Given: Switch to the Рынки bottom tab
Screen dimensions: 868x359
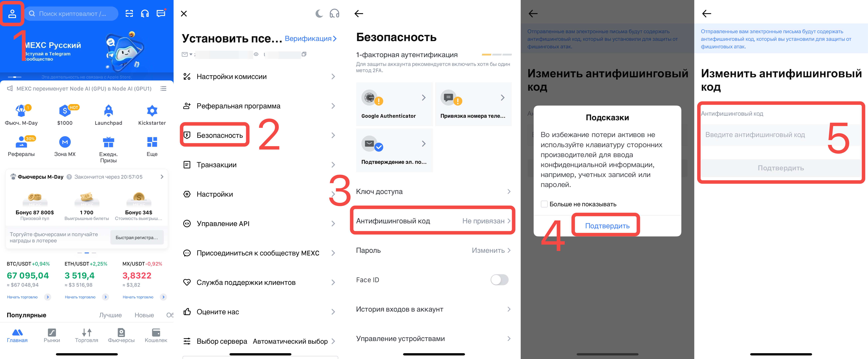Looking at the screenshot, I should [x=52, y=335].
